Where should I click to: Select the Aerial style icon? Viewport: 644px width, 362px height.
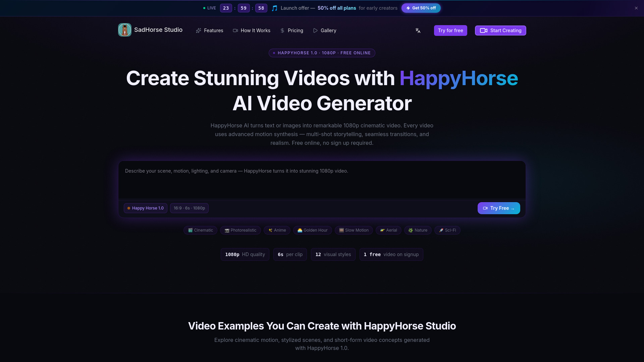tap(382, 230)
